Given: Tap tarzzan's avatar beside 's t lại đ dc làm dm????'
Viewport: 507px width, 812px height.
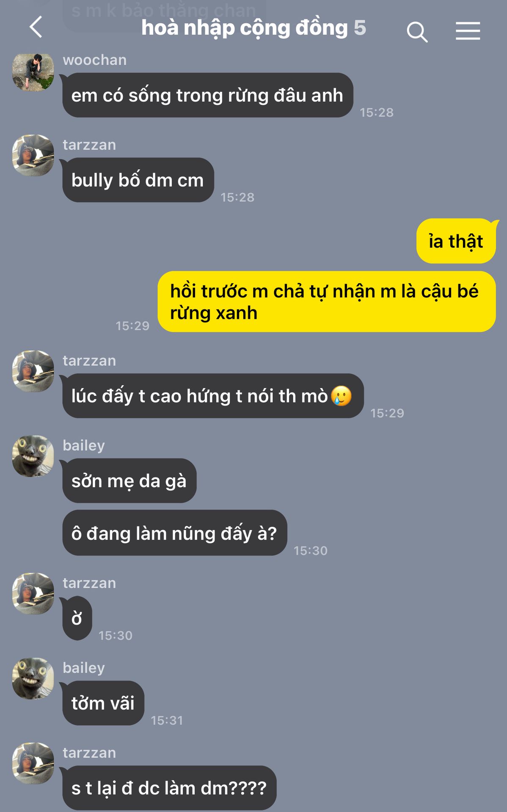Looking at the screenshot, I should [33, 763].
